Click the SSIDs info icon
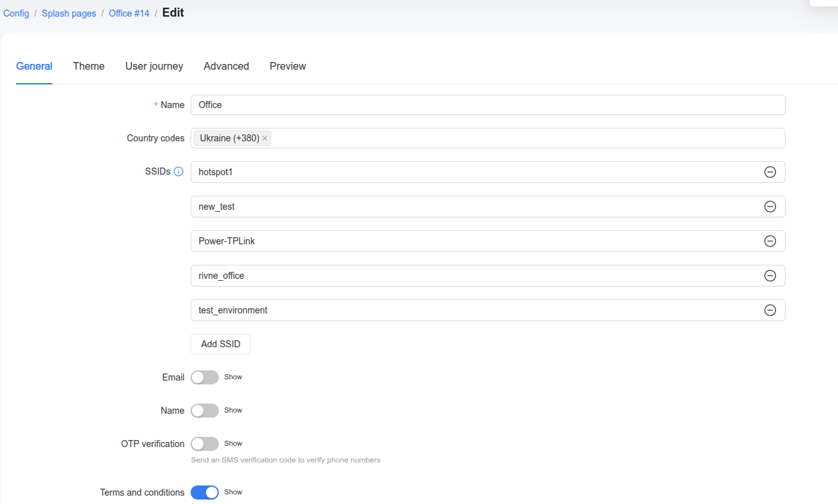Screen dimensions: 838x504 [178, 171]
